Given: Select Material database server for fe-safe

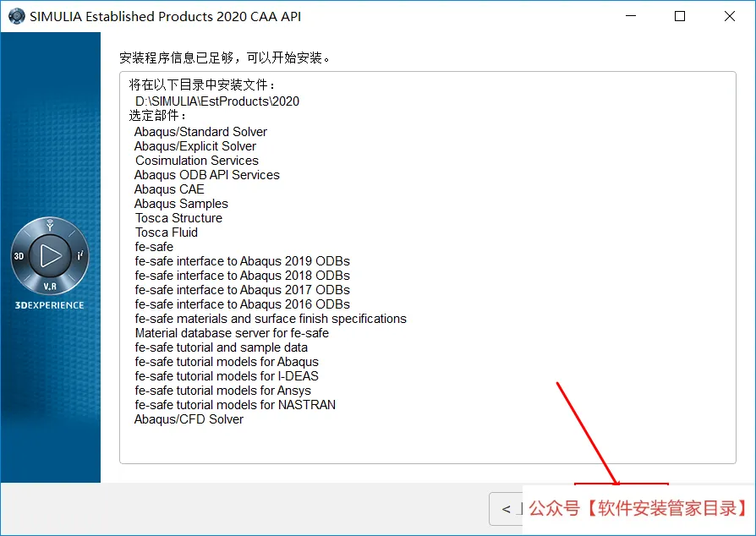Looking at the screenshot, I should pos(232,333).
